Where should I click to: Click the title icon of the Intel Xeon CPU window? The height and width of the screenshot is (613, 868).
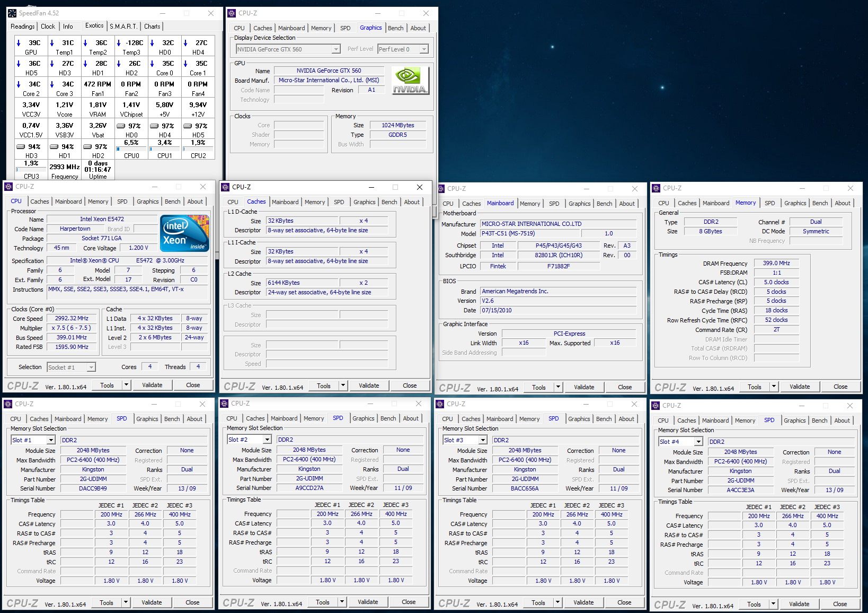8,187
